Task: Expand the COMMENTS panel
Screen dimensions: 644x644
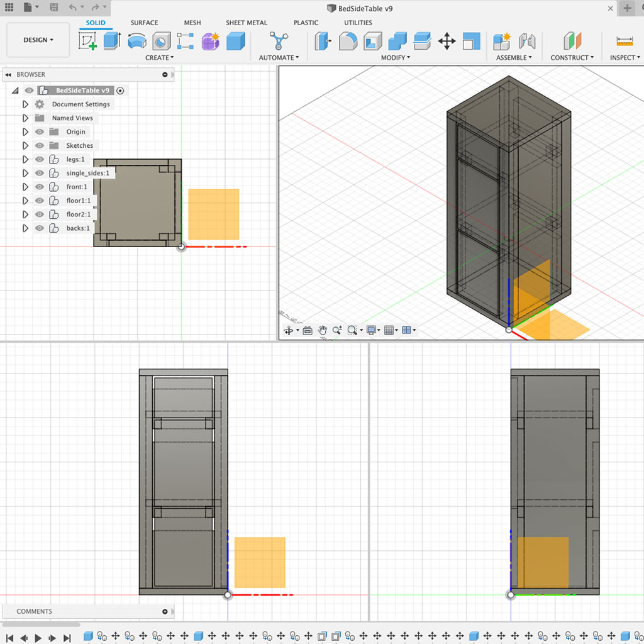Action: coord(165,611)
